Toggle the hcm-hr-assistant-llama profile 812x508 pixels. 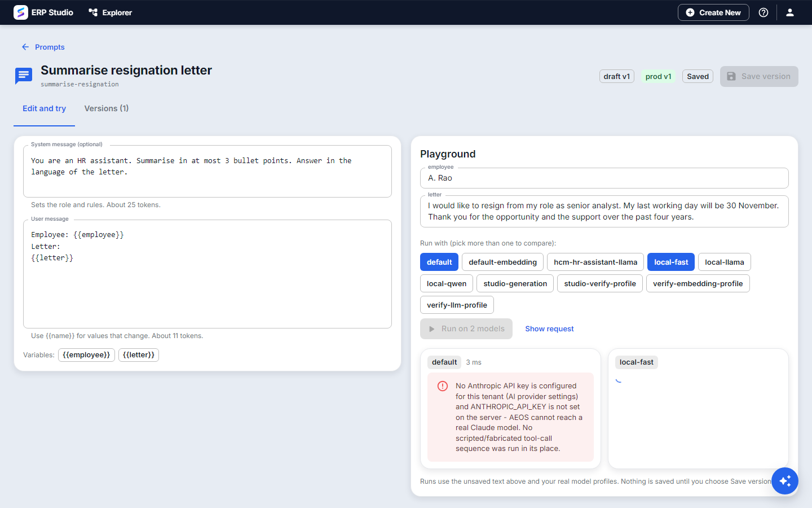pyautogui.click(x=595, y=262)
